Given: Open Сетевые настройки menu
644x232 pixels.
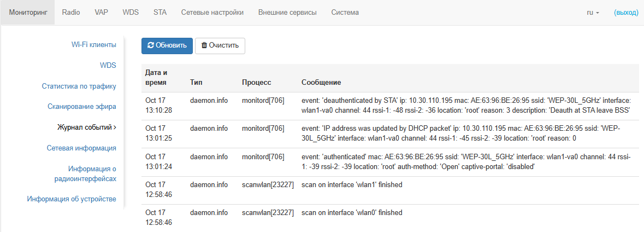Looking at the screenshot, I should point(212,13).
